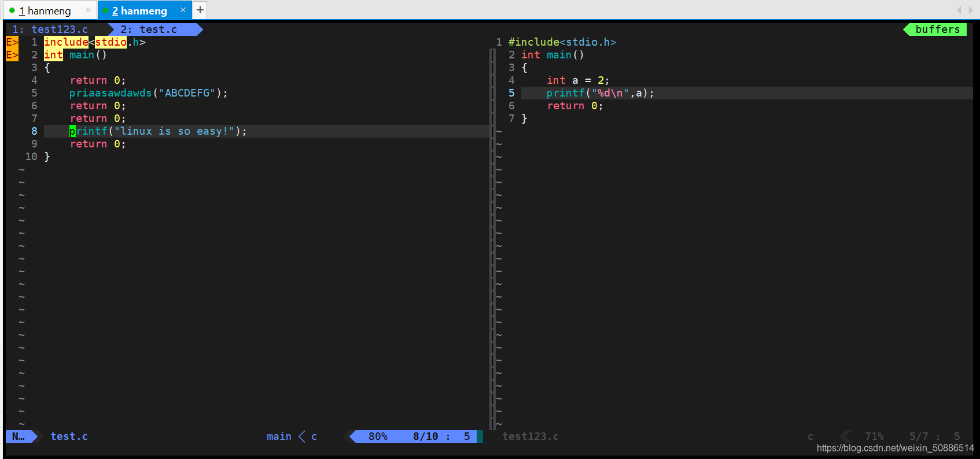Viewport: 980px width, 459px height.
Task: Click 'return 0;' on left line 7
Action: pyautogui.click(x=98, y=119)
